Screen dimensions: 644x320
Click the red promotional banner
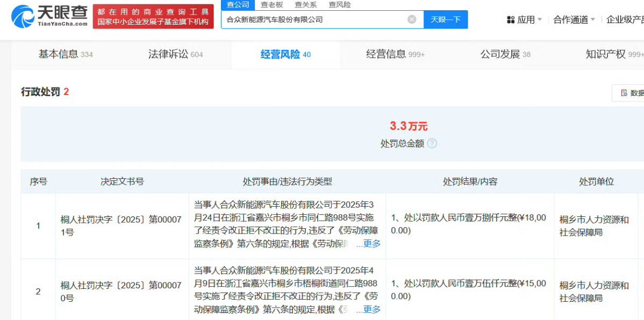[153, 17]
